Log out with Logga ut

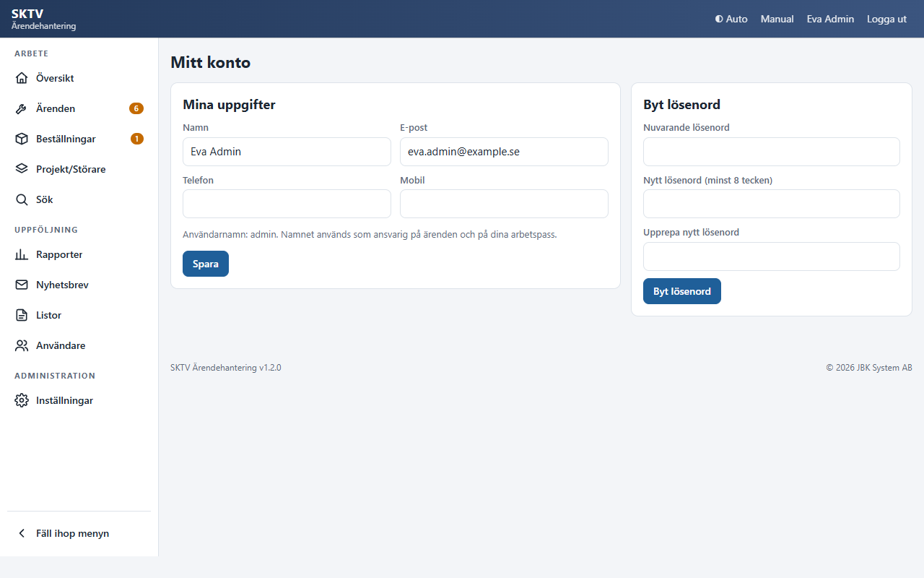(886, 19)
